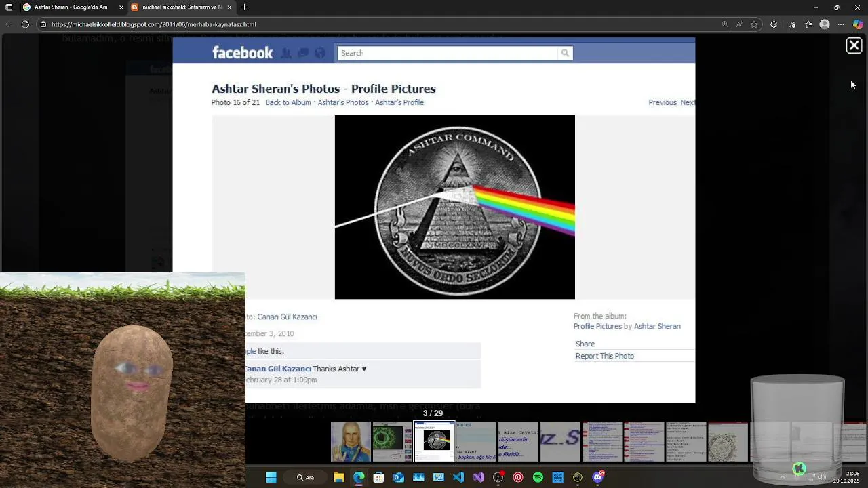Open Visual Studio purple taskbar icon

click(478, 477)
